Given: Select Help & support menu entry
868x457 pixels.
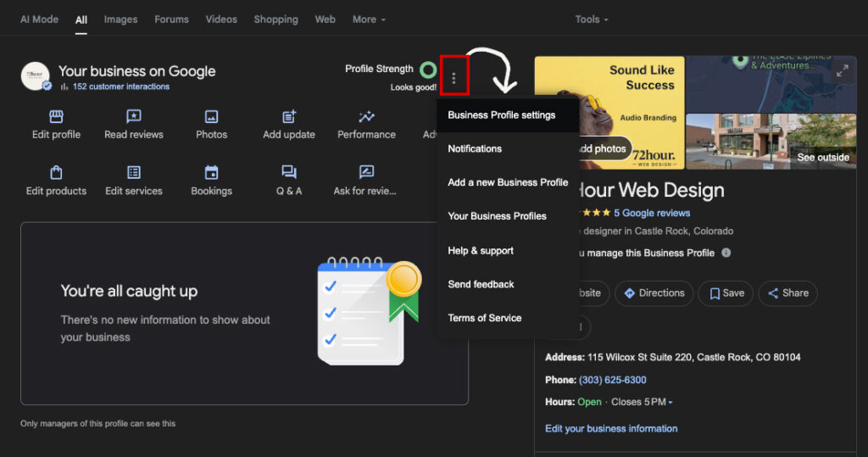Looking at the screenshot, I should [x=508, y=250].
